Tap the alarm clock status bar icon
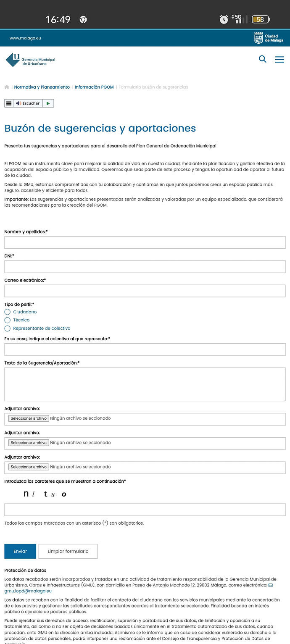The width and height of the screenshot is (290, 644). tap(224, 19)
